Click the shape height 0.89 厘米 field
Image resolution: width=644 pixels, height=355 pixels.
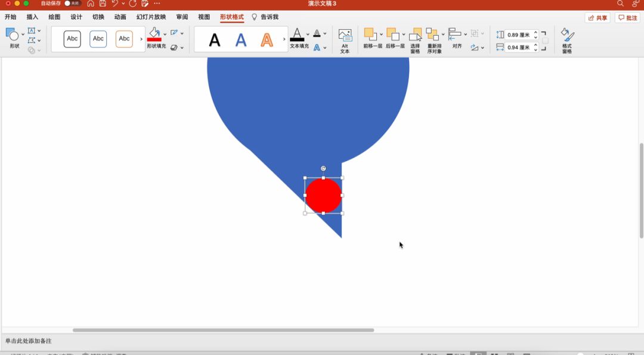[518, 35]
